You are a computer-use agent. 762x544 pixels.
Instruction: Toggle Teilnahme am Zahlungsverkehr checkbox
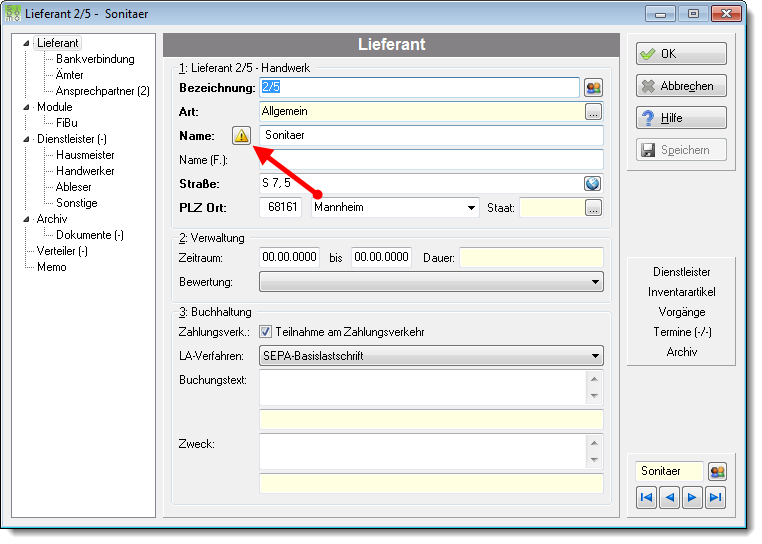(265, 332)
